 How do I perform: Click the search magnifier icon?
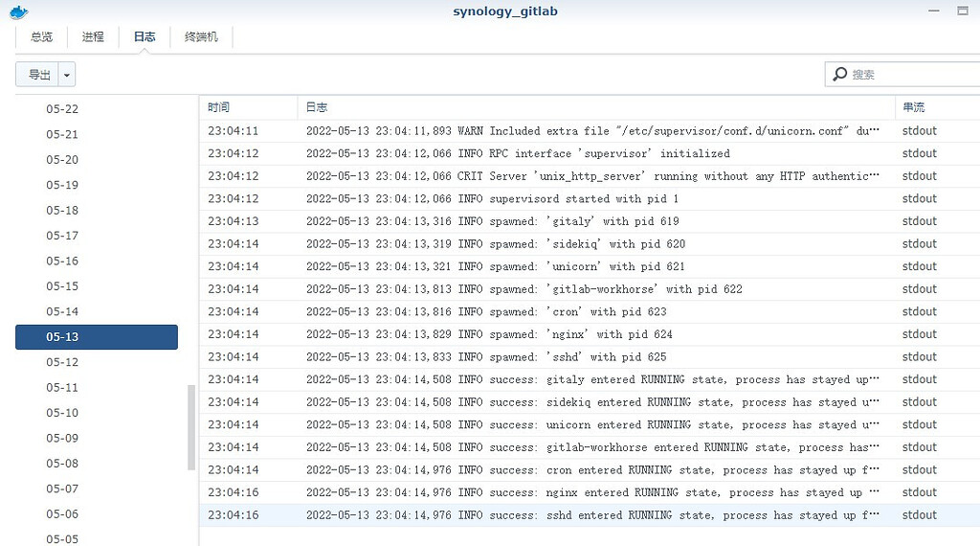pos(840,74)
